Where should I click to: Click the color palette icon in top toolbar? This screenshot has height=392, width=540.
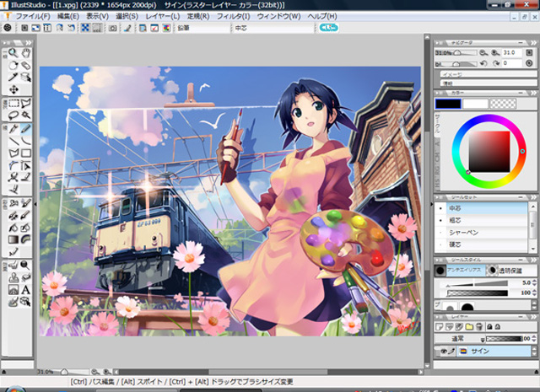[x=166, y=28]
